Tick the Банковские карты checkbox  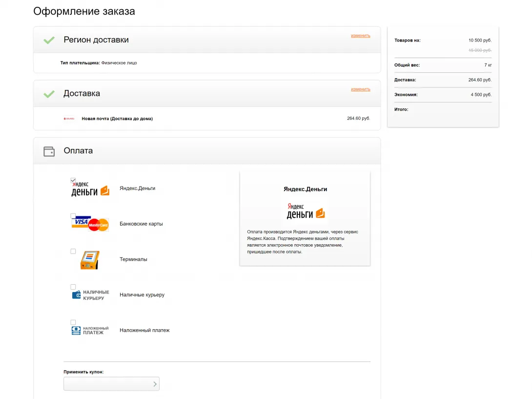click(x=73, y=216)
